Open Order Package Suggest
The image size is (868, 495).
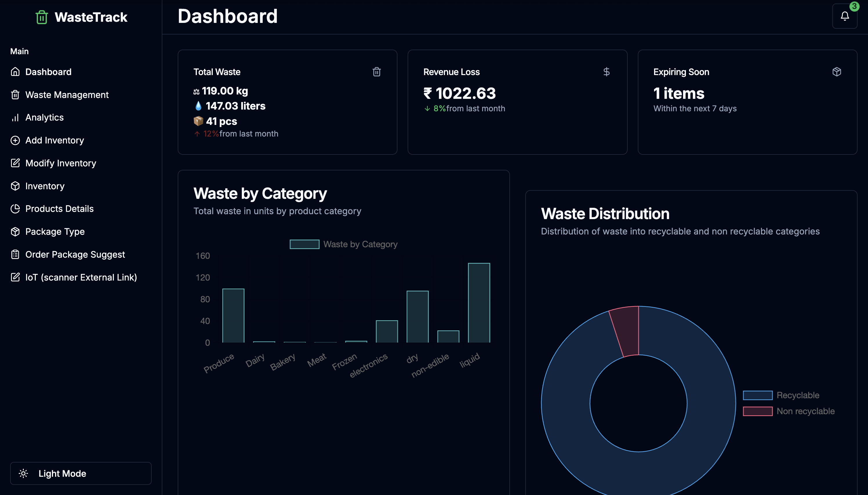[x=75, y=254]
